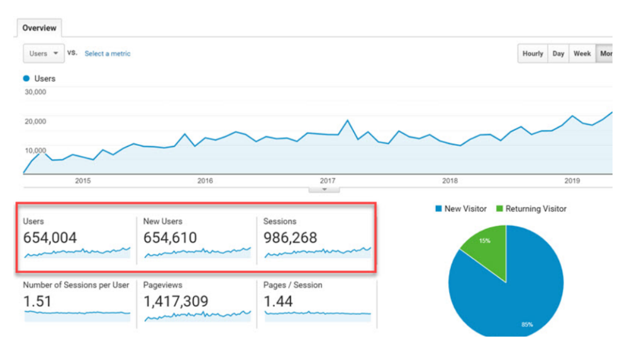Click the "Select a metric" link
The height and width of the screenshot is (356, 644).
click(x=108, y=53)
